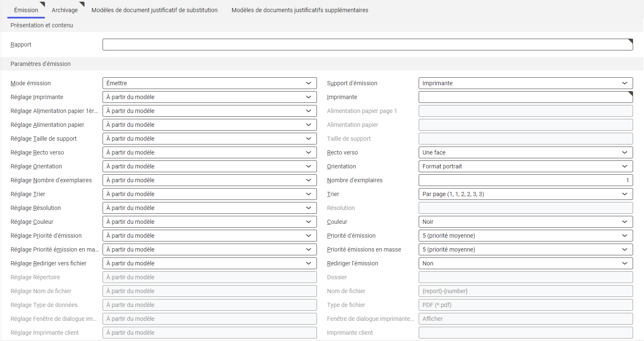Click the Fenêtre de dialogue imprimante field Afficher
Viewport: 644px width, 341px height.
point(526,319)
